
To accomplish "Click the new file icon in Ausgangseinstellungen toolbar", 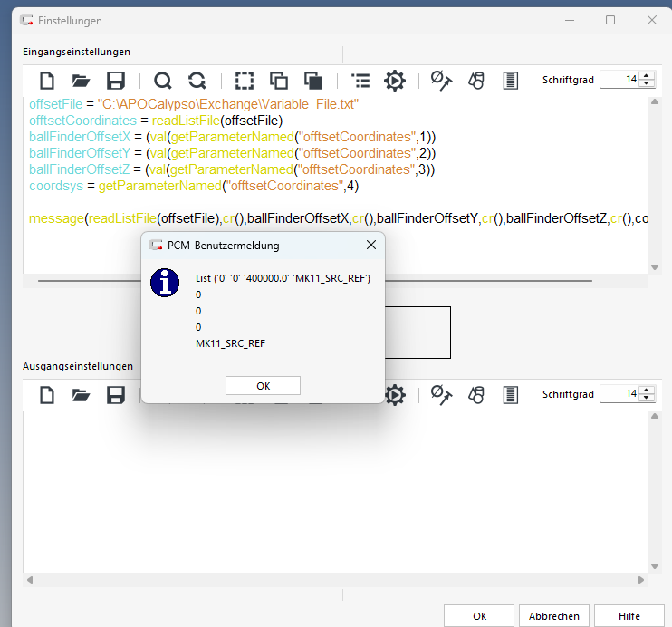I will pos(46,395).
